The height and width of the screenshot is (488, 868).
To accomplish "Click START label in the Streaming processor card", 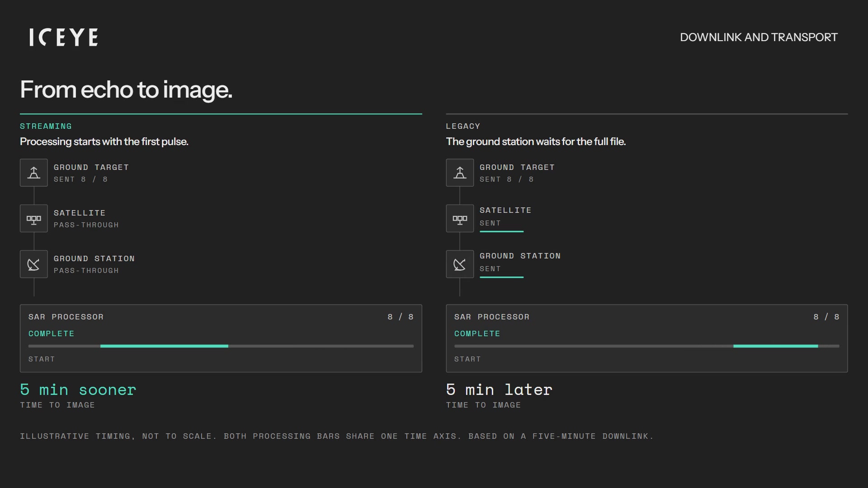I will (42, 359).
